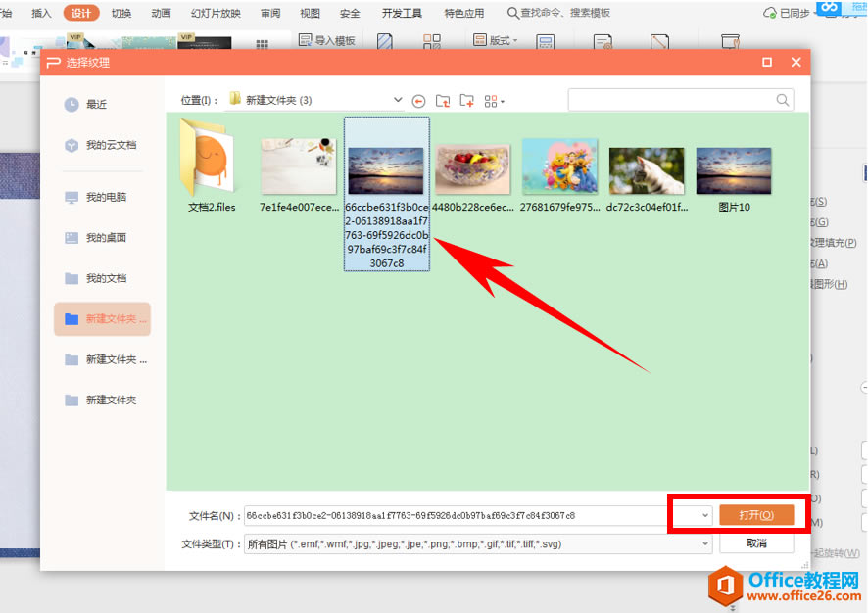Click the 查找命令 search box

[559, 13]
